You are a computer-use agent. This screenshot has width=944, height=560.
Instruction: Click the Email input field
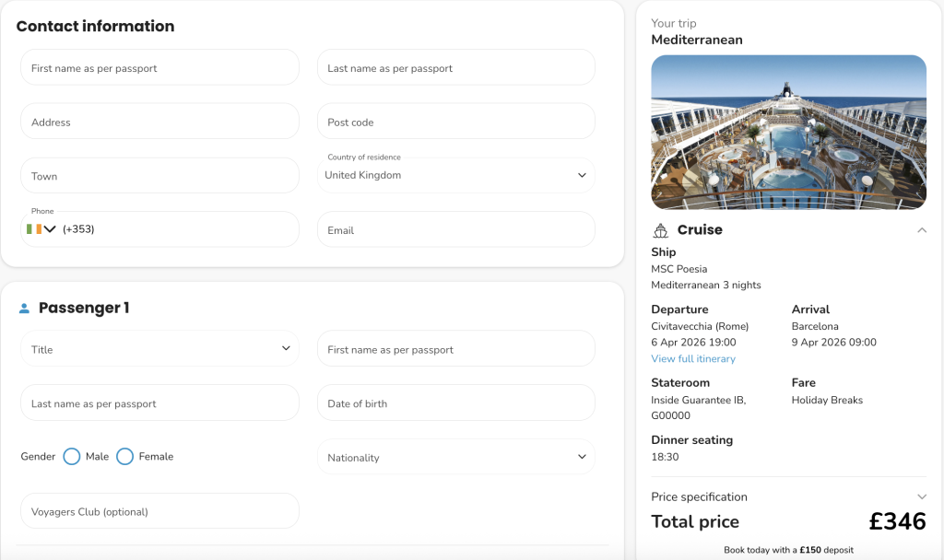point(455,229)
